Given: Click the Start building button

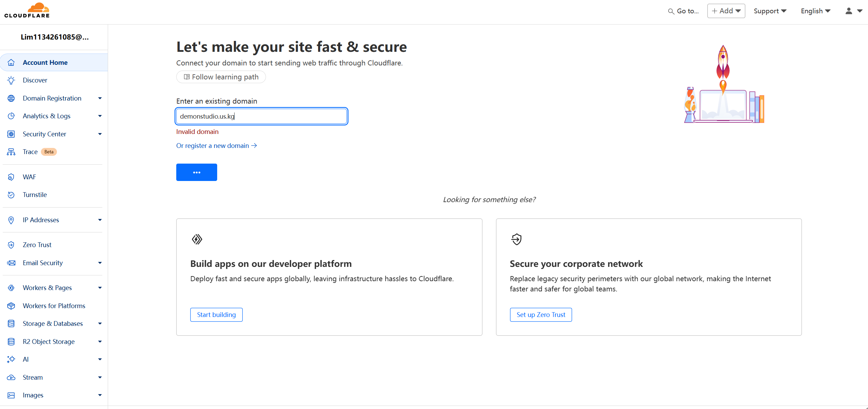Looking at the screenshot, I should coord(216,315).
